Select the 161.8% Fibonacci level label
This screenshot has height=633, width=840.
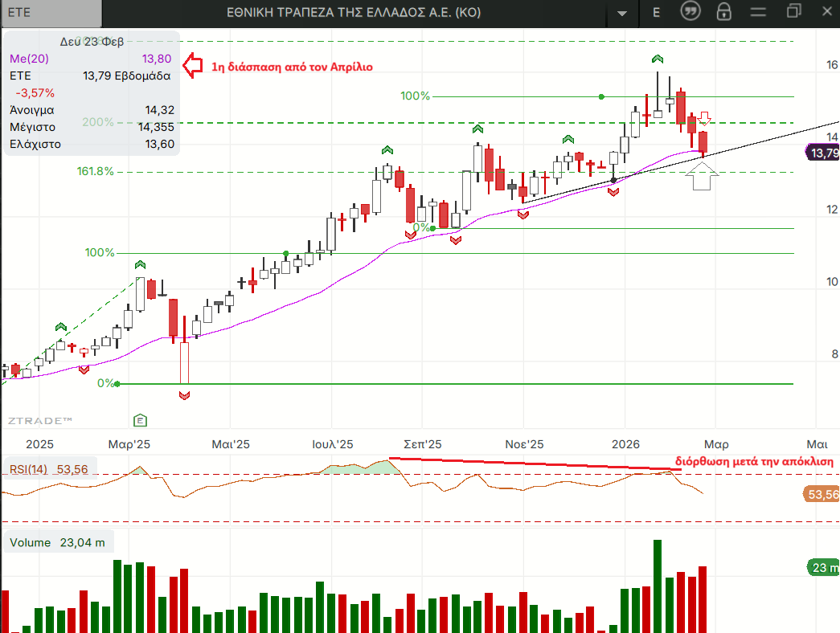[96, 171]
